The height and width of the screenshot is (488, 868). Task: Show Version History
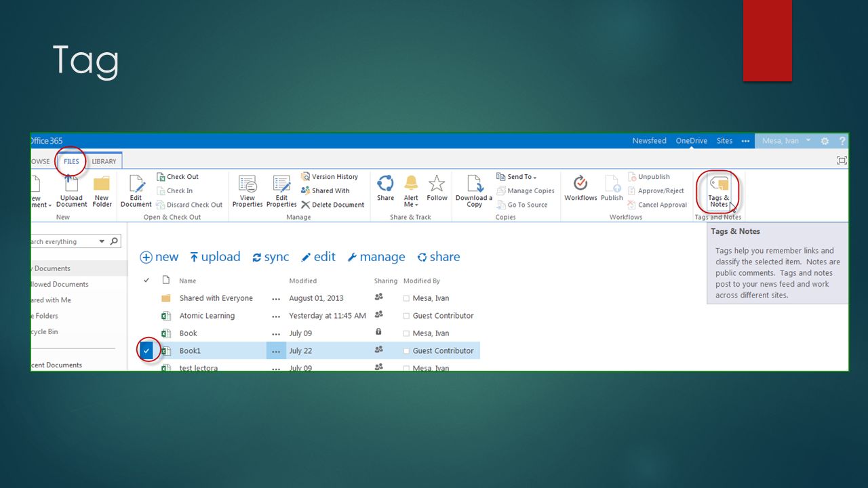click(x=330, y=177)
